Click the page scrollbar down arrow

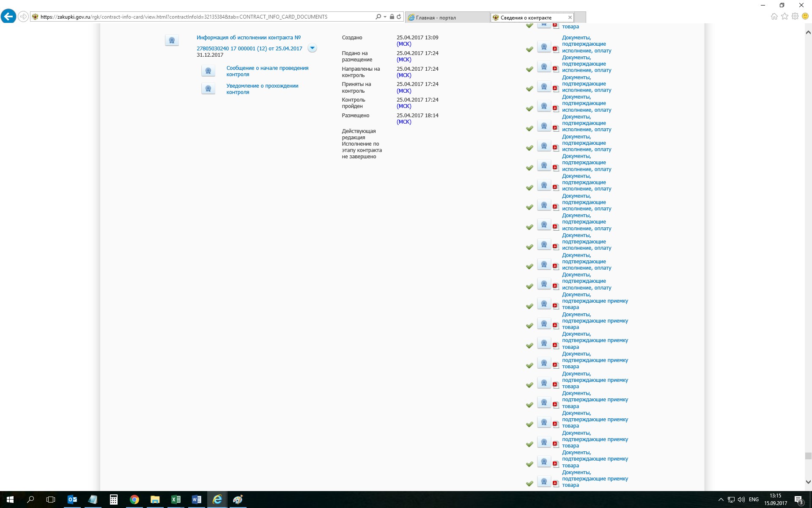(808, 482)
